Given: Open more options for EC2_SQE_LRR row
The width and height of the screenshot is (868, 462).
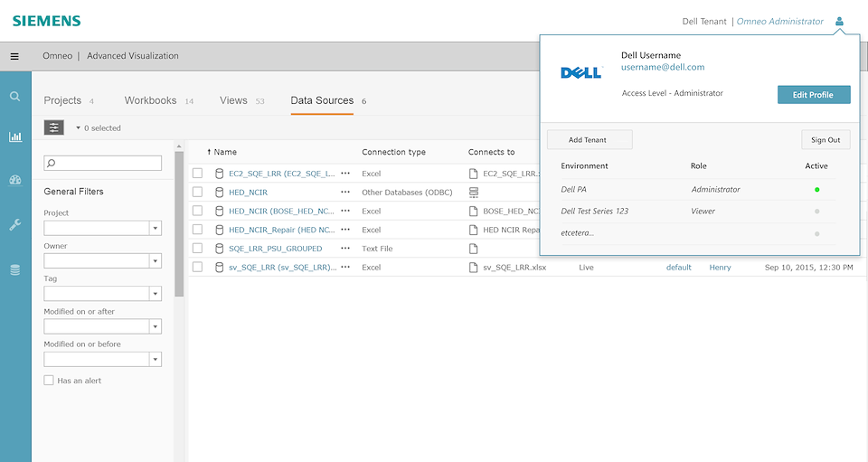Looking at the screenshot, I should (345, 174).
